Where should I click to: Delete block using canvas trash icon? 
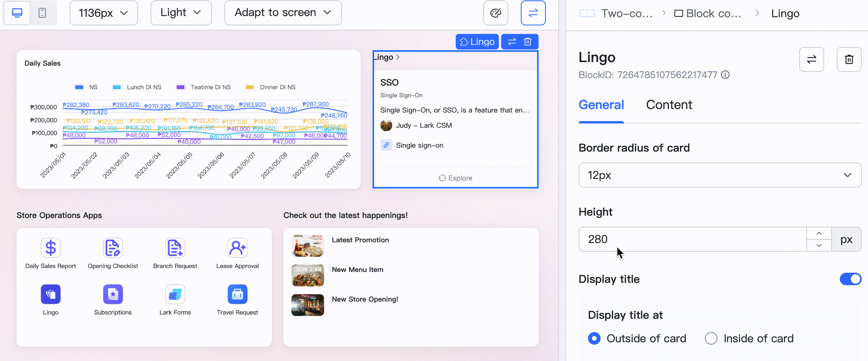(x=527, y=42)
